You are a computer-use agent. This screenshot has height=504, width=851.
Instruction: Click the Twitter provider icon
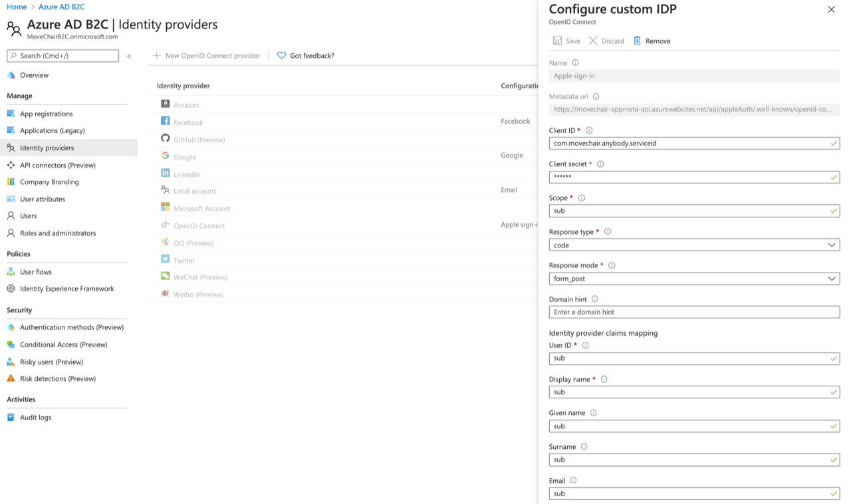click(166, 259)
